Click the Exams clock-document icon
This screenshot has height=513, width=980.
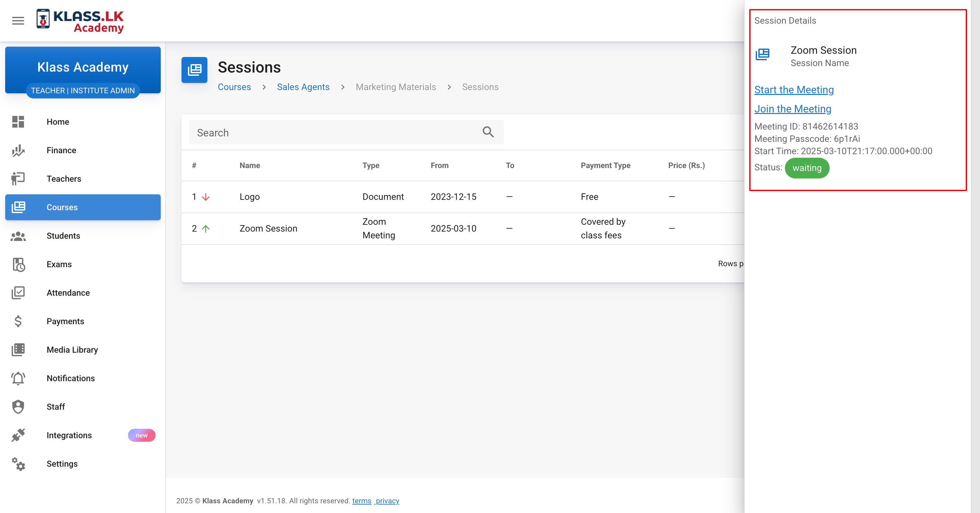coord(18,265)
